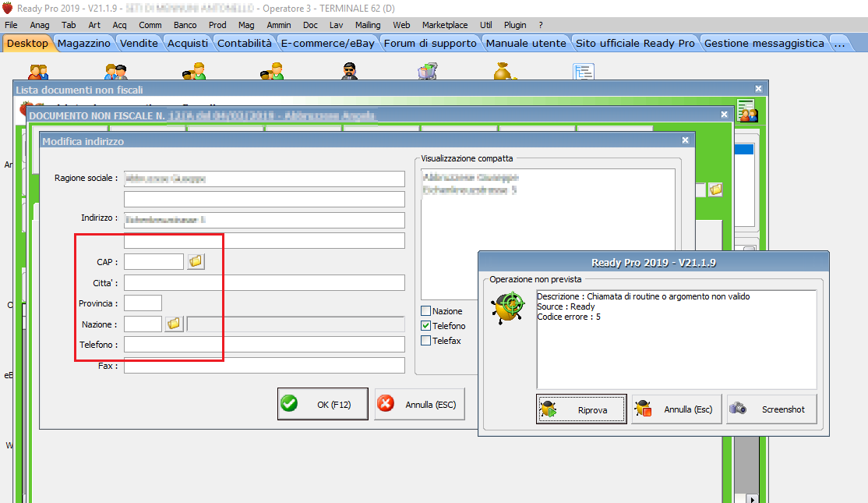
Task: Focus the Fax input field
Action: coord(264,365)
